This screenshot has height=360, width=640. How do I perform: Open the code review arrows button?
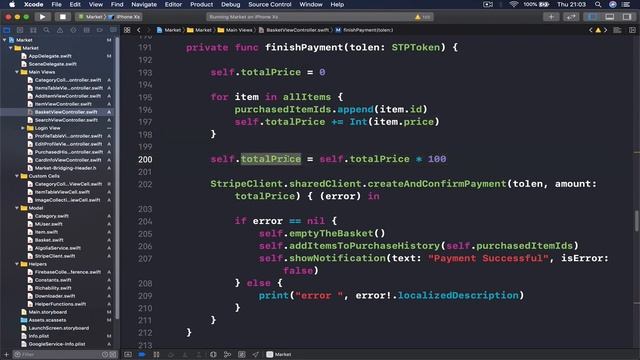(x=571, y=17)
